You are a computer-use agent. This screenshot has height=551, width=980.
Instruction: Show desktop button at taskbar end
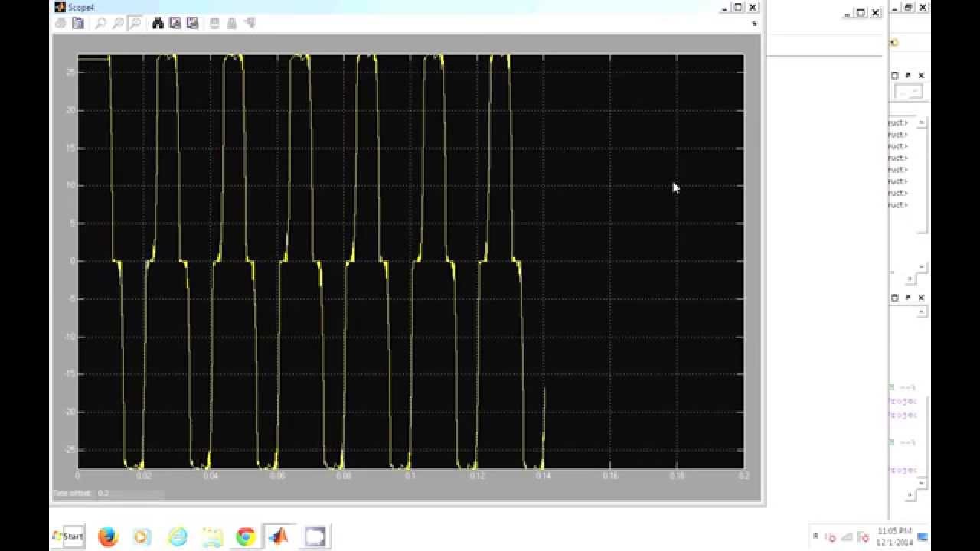923,536
